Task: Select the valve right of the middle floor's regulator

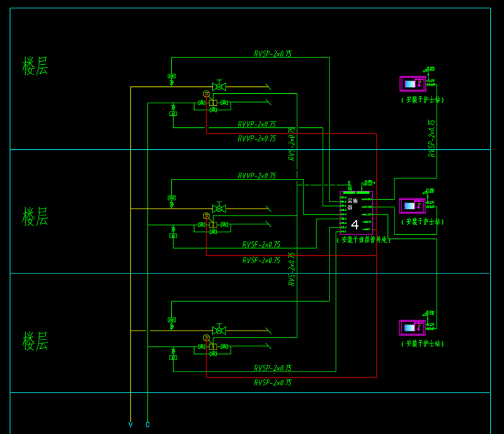Action: coord(224,225)
